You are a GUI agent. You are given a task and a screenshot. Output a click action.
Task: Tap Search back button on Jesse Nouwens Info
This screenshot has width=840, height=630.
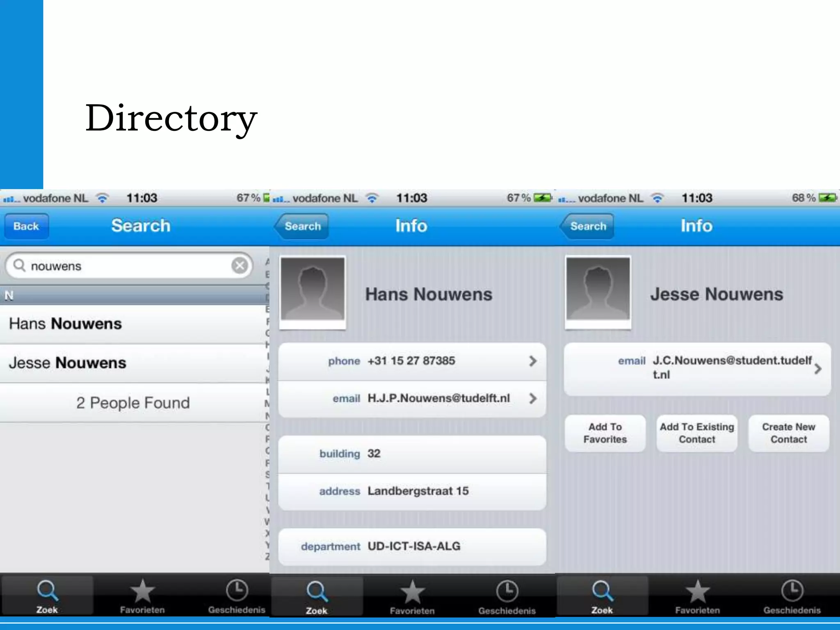[x=587, y=226]
